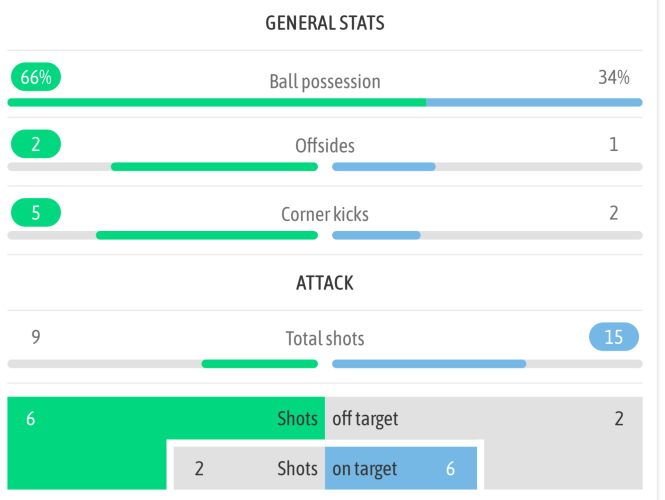Select the Offsides label

[x=324, y=146]
